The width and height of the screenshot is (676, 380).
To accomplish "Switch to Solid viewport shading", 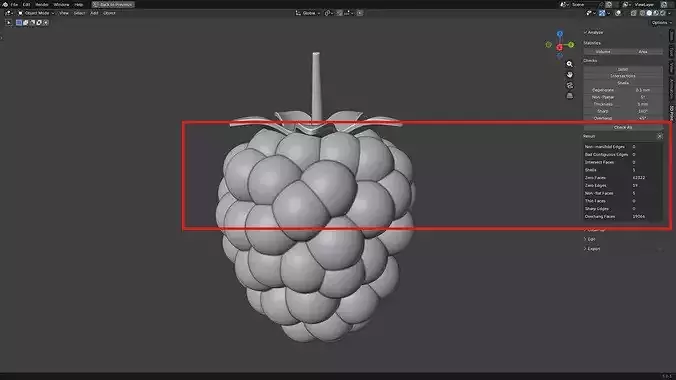I will point(649,13).
